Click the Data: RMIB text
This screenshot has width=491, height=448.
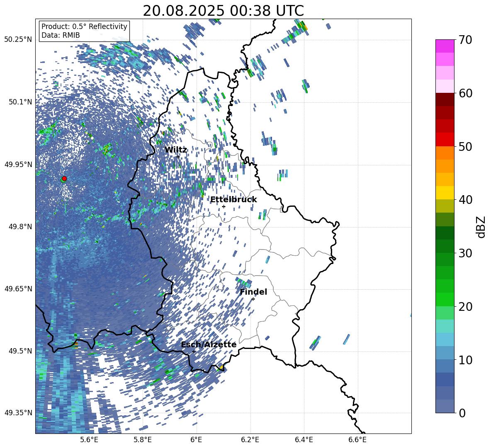(61, 35)
